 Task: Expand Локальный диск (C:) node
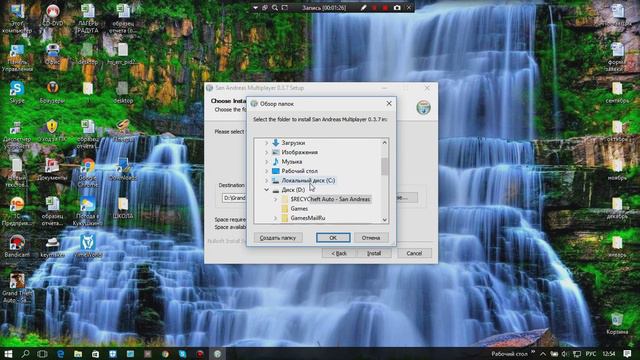(267, 180)
